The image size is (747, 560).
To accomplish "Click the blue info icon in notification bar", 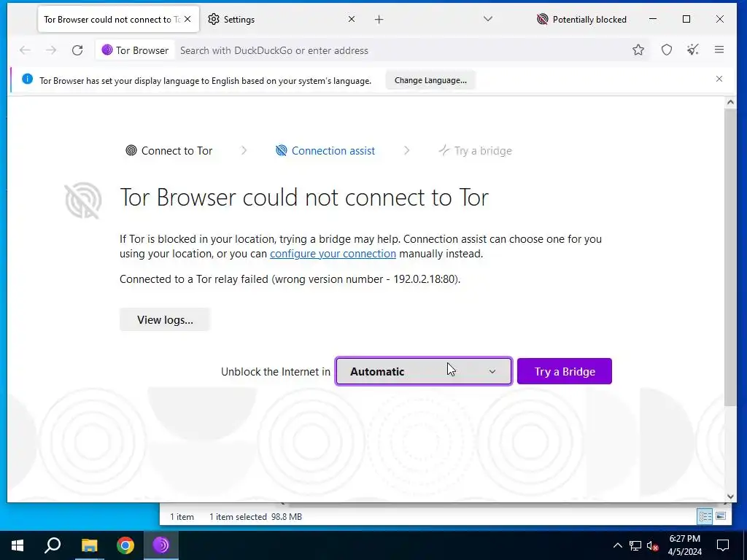I will 27,79.
